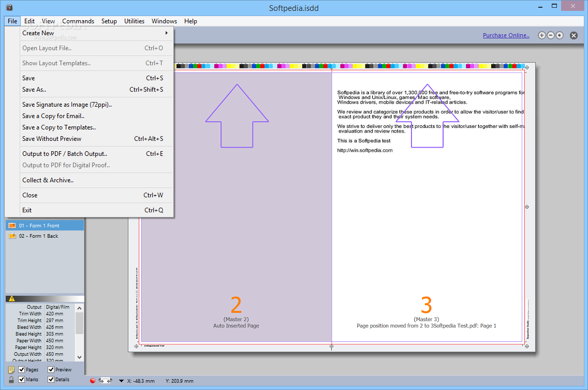The image size is (588, 390).
Task: Click the flip sheet arrows icon
Action: pos(106,381)
